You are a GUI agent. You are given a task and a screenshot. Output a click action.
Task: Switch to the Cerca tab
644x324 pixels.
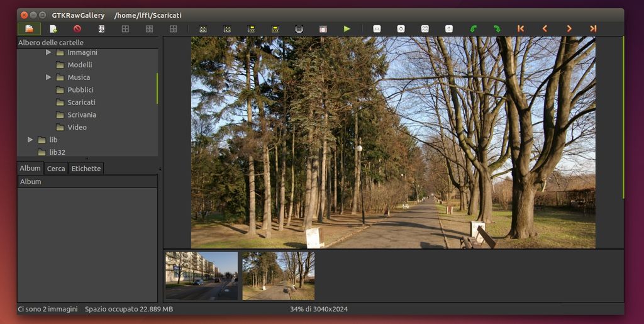coord(56,169)
